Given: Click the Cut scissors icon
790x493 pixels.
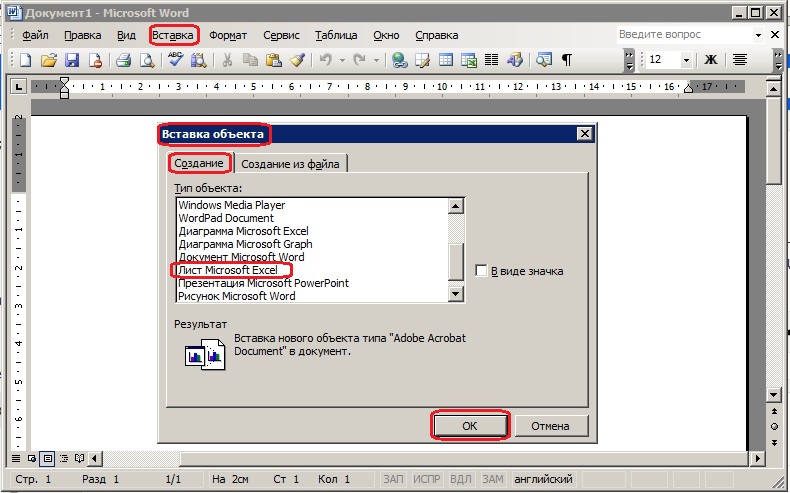Looking at the screenshot, I should pos(227,60).
